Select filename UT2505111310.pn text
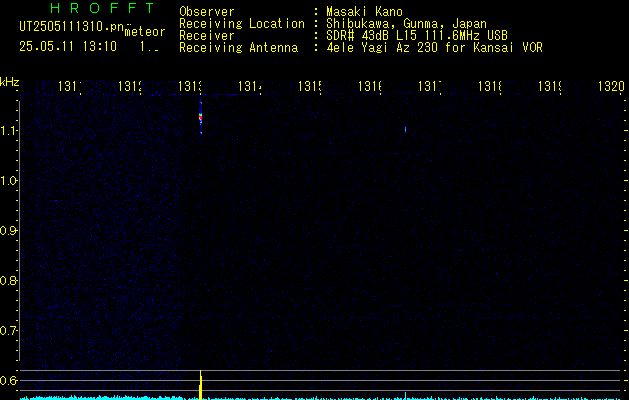 (72, 26)
